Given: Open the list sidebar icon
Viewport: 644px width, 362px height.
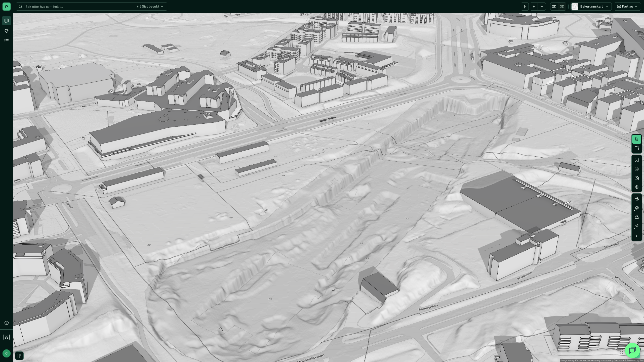Looking at the screenshot, I should tap(7, 41).
